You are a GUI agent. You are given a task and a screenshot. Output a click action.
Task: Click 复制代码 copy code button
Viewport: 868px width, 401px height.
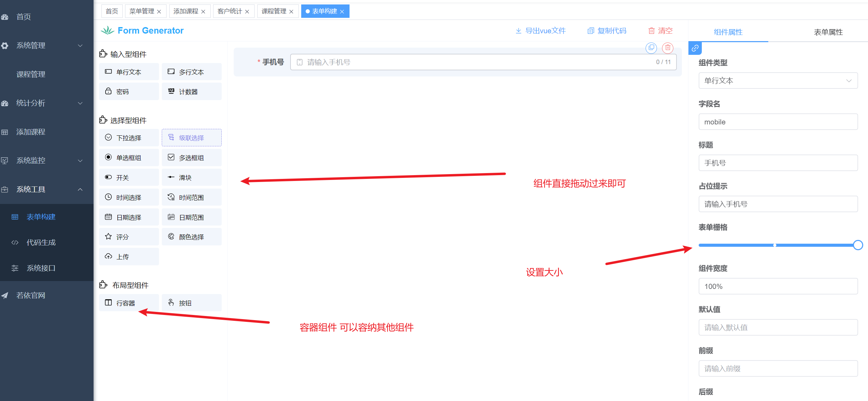(x=607, y=31)
